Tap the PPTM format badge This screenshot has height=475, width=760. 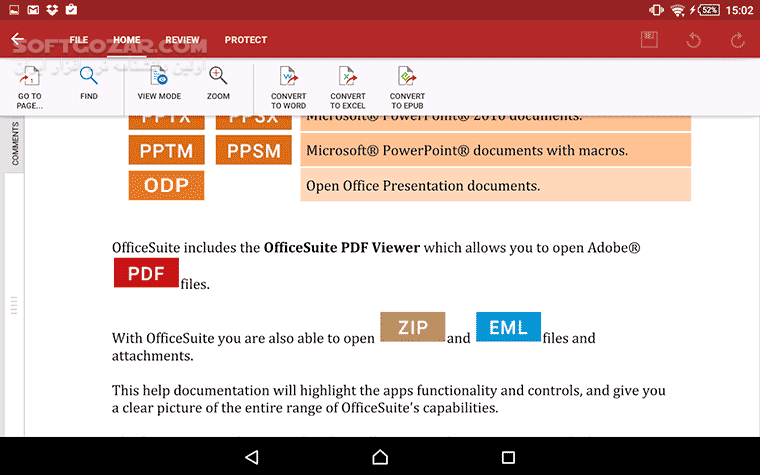click(x=166, y=150)
